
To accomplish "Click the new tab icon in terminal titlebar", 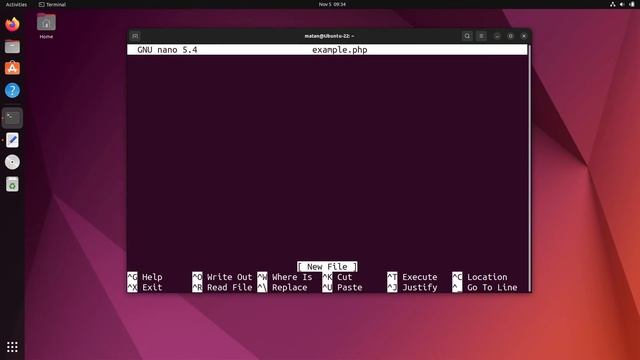I will [135, 36].
